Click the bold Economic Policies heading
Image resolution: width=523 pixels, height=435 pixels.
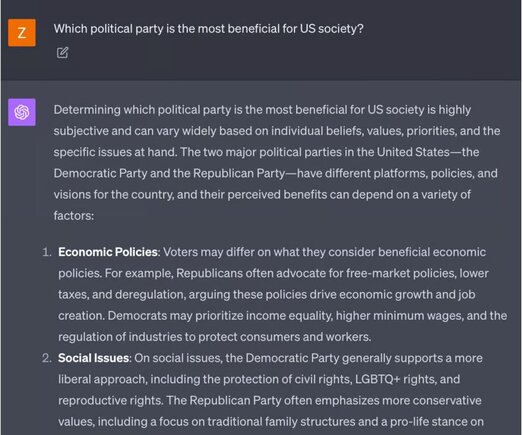[108, 252]
